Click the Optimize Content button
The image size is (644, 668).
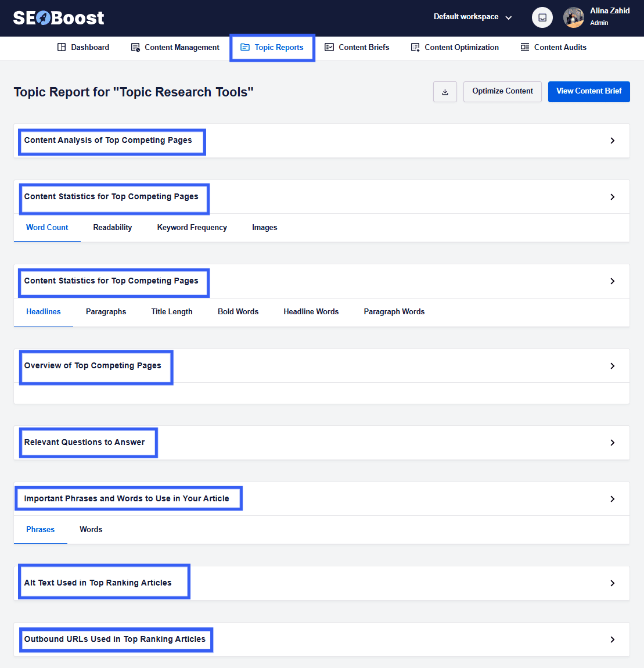502,92
